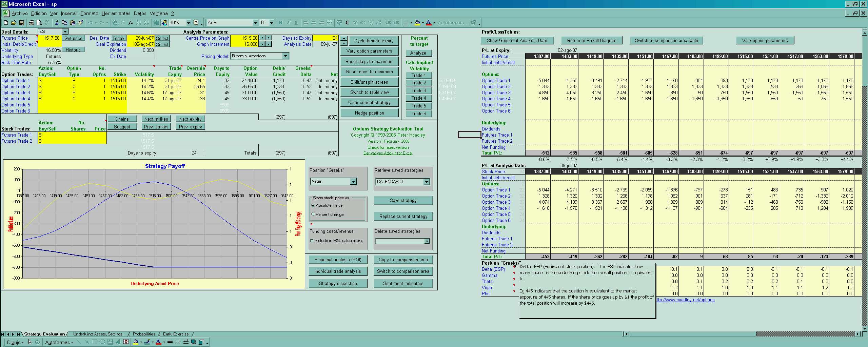
Task: Open the Pricing Model dropdown
Action: click(x=285, y=56)
